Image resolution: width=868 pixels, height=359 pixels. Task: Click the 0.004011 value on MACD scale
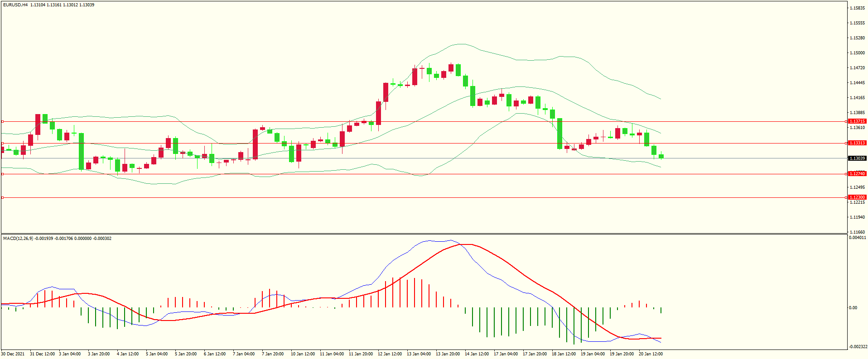coord(857,238)
